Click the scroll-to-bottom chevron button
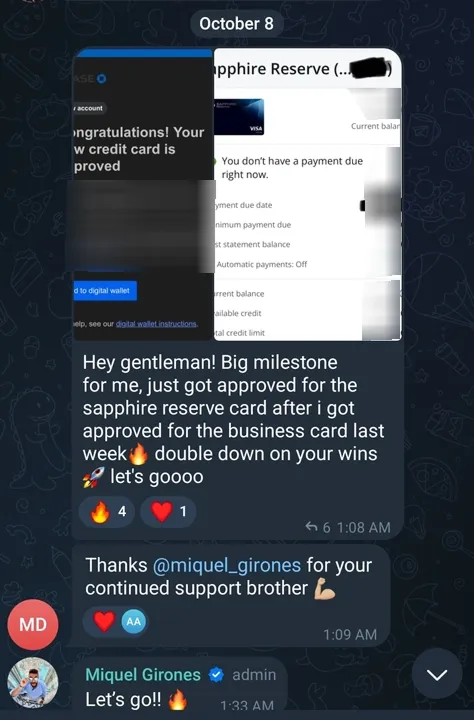474x720 pixels. tap(437, 674)
